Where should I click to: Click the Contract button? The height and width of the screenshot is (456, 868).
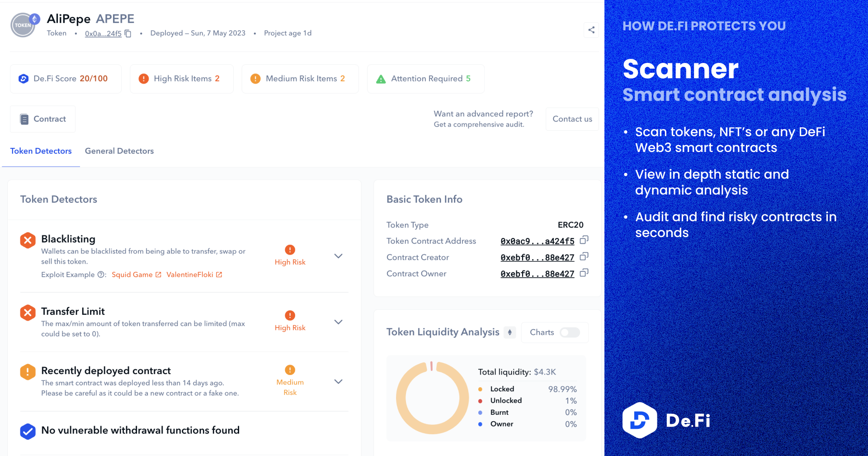(x=43, y=119)
